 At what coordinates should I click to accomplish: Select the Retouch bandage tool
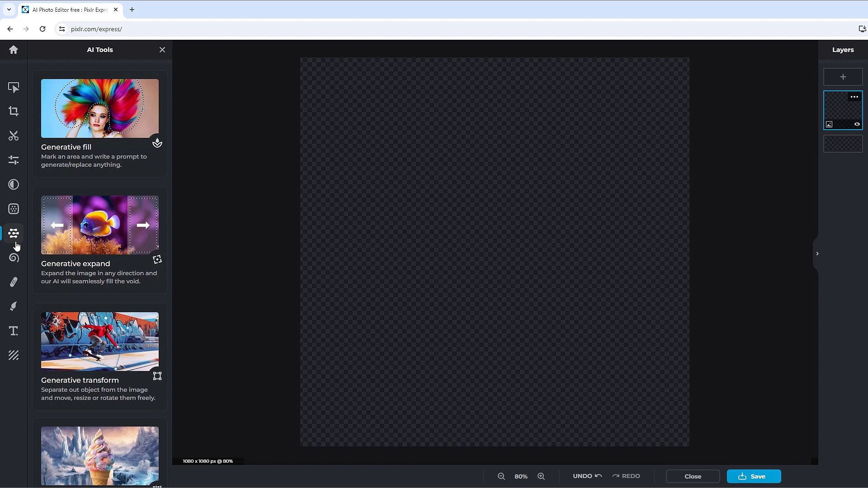tap(14, 282)
